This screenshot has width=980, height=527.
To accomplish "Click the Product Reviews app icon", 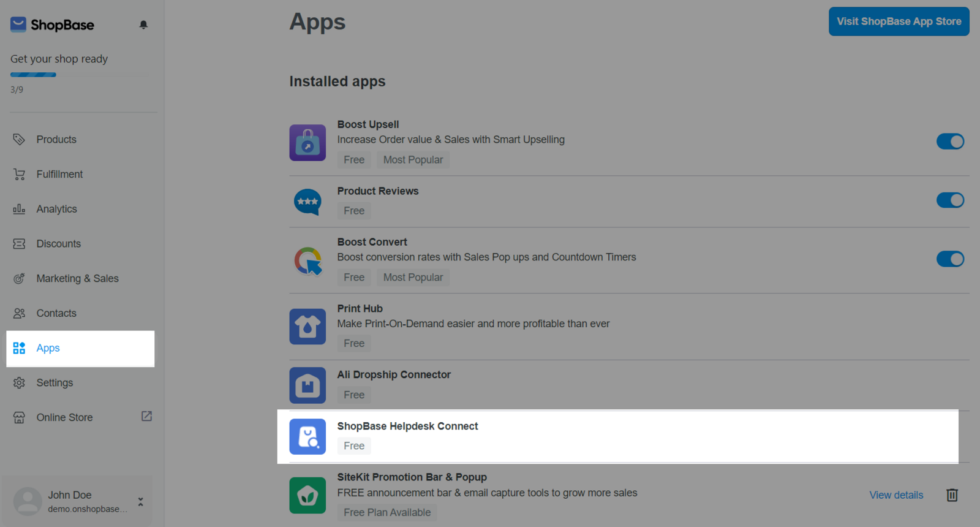I will pyautogui.click(x=307, y=202).
